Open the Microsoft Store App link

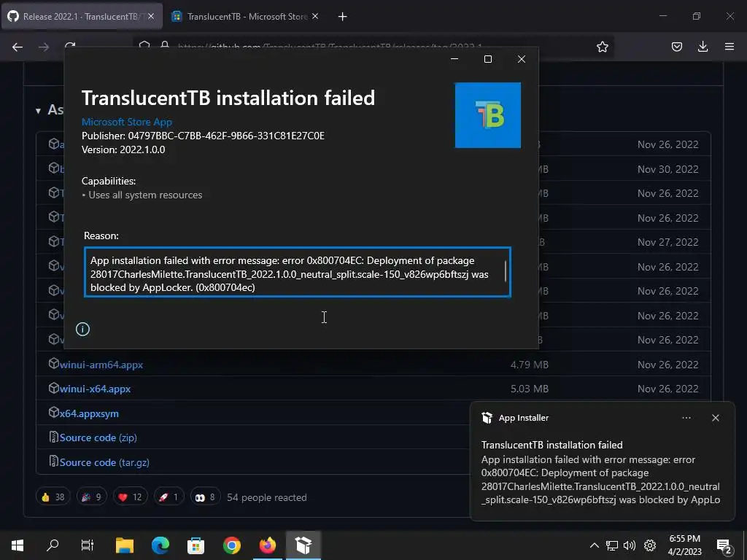[127, 122]
